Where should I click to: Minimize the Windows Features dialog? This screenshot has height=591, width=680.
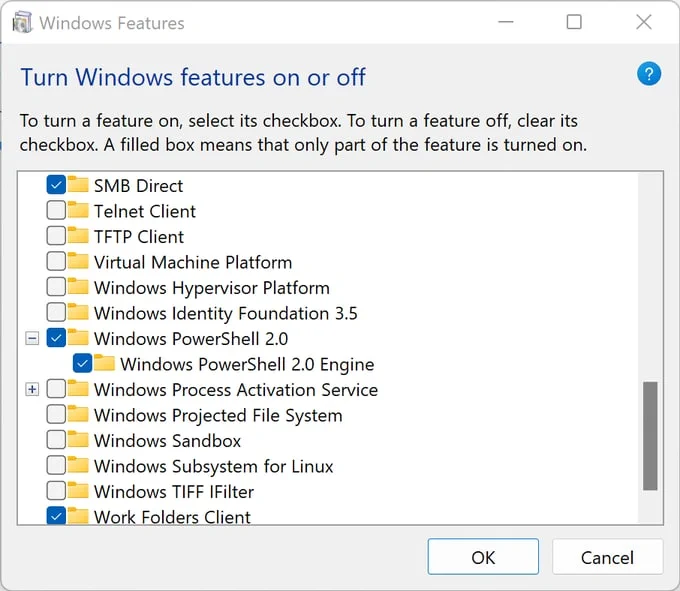click(506, 22)
